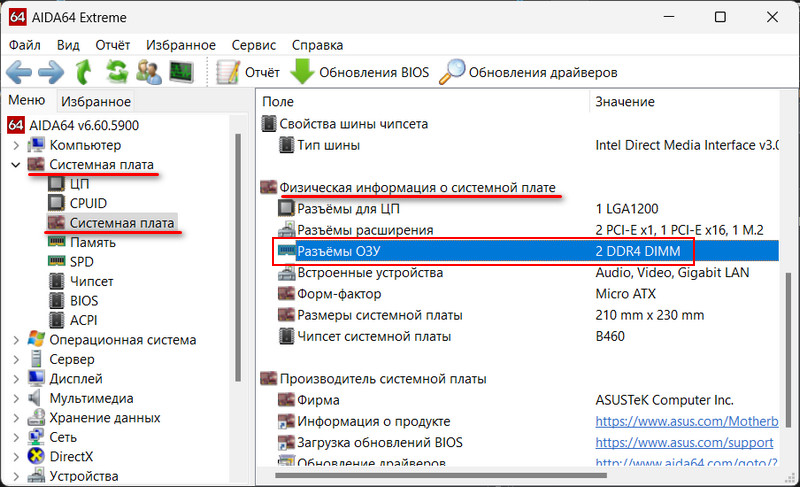
Task: Open the Файл menu
Action: [x=24, y=45]
